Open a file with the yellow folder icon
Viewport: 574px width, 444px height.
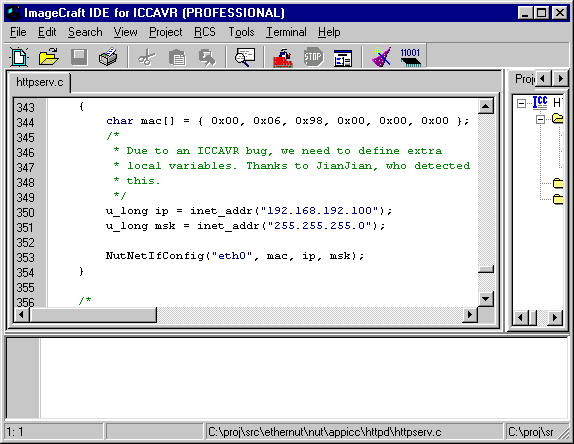[49, 57]
